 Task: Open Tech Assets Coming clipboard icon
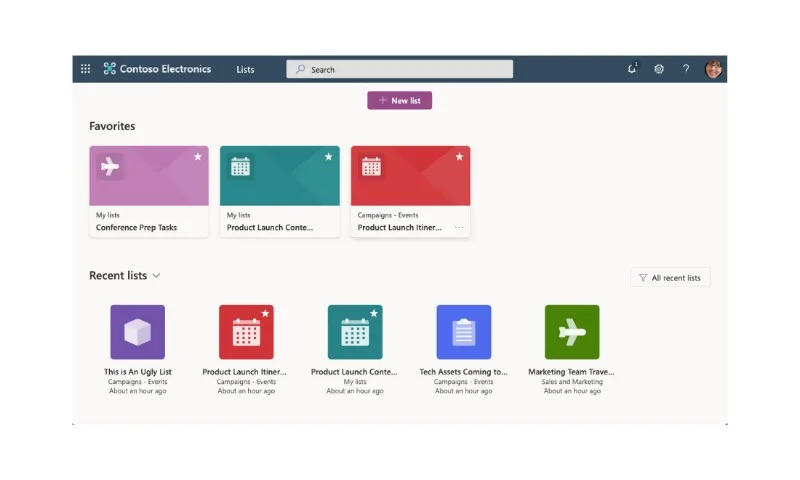coord(464,332)
